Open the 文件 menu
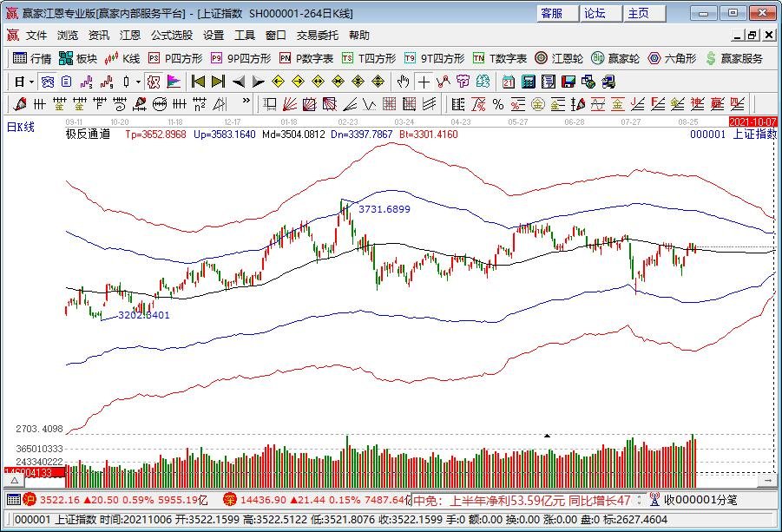This screenshot has width=782, height=532. [36, 36]
